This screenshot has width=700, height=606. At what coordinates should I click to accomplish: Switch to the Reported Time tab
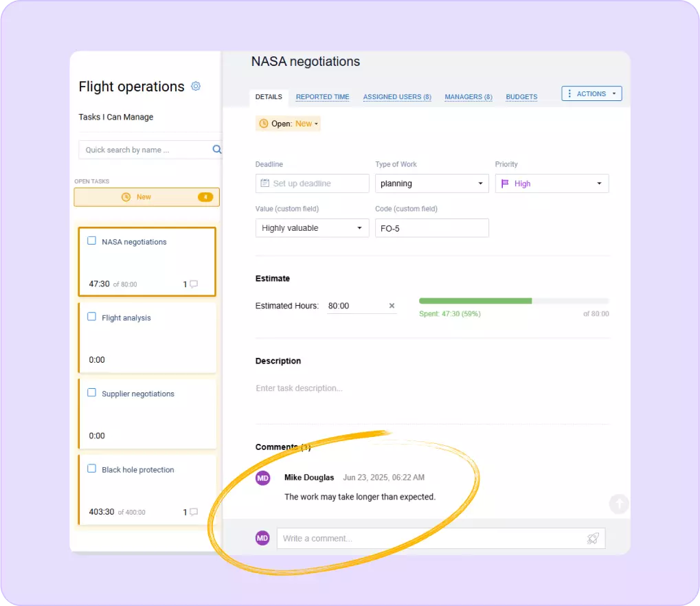pyautogui.click(x=322, y=97)
